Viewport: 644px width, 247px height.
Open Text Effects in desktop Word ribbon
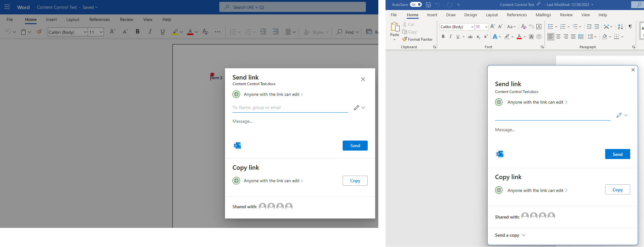coord(497,37)
